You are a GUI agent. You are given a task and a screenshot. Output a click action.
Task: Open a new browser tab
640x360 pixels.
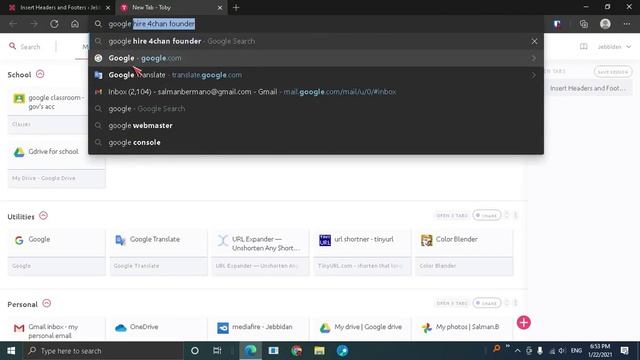click(x=236, y=8)
